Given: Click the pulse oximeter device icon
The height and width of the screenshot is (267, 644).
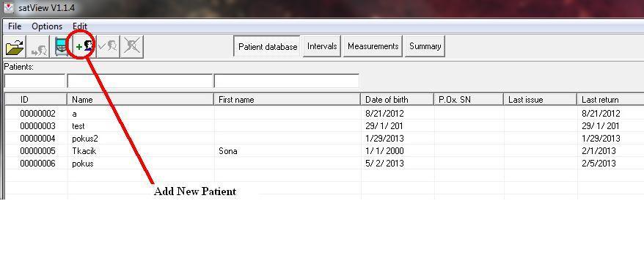Looking at the screenshot, I should [61, 47].
